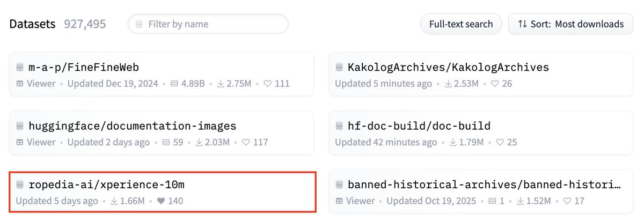Click the Viewer icon under banned-historical-archives
Viewport: 644px width, 221px height.
[339, 201]
